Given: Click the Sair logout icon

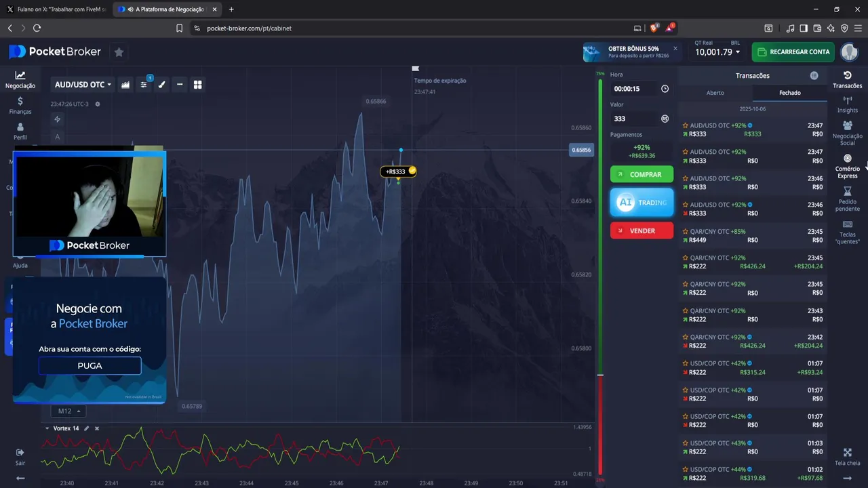Looking at the screenshot, I should click(20, 456).
